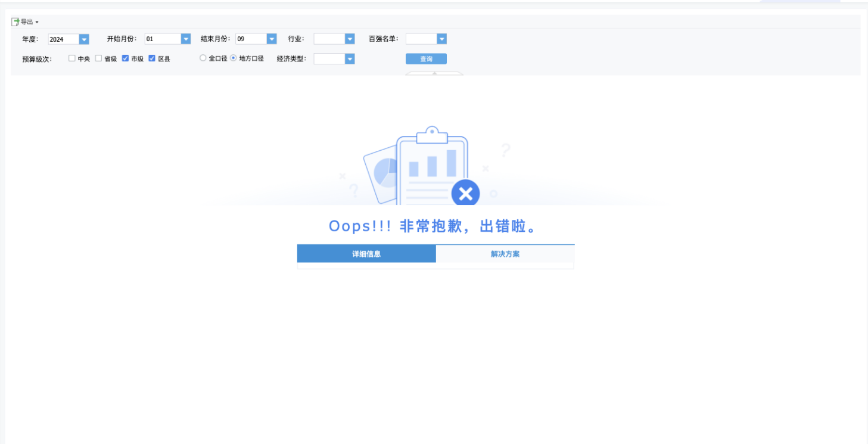Open the 行业 industry dropdown arrow
The width and height of the screenshot is (868, 444).
tap(350, 39)
